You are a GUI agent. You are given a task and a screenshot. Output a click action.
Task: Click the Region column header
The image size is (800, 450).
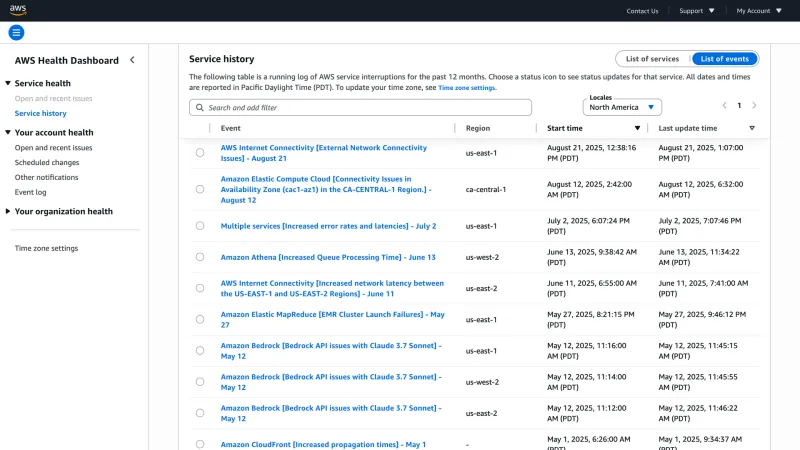pos(478,128)
